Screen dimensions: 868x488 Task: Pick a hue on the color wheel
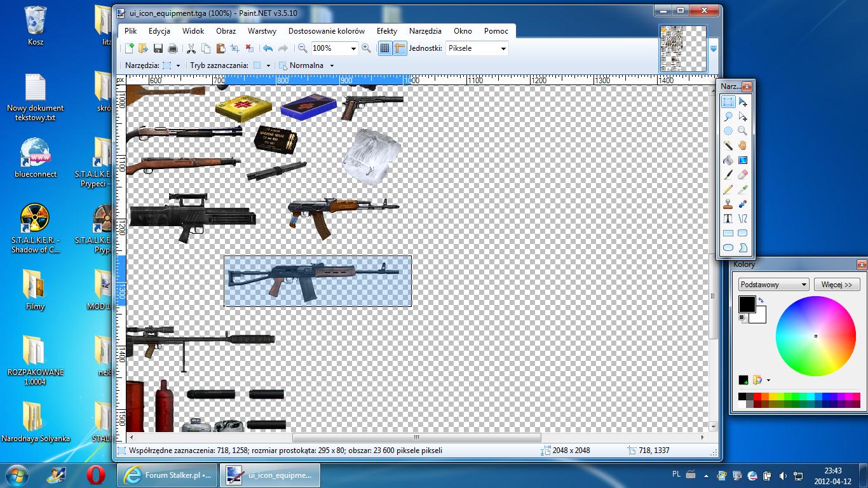pos(816,336)
